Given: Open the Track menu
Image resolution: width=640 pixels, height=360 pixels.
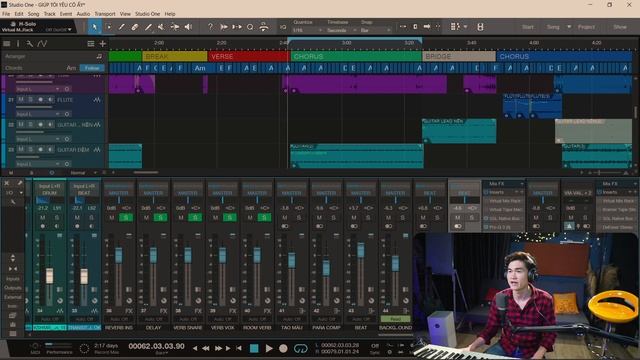Looking at the screenshot, I should (x=49, y=14).
